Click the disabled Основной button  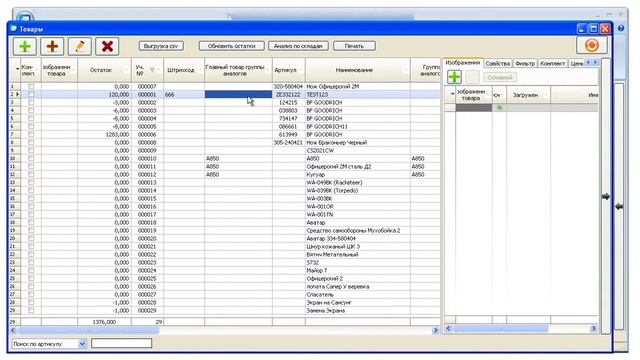coord(500,77)
